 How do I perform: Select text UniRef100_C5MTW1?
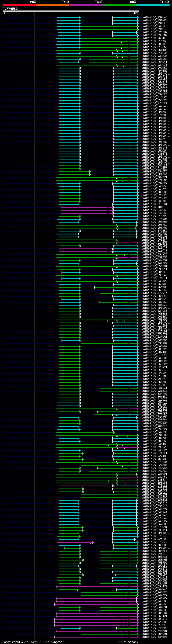point(154,266)
